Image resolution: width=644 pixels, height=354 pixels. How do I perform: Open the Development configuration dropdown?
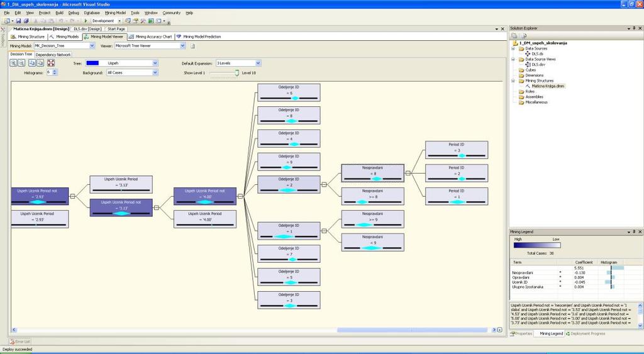(x=119, y=21)
